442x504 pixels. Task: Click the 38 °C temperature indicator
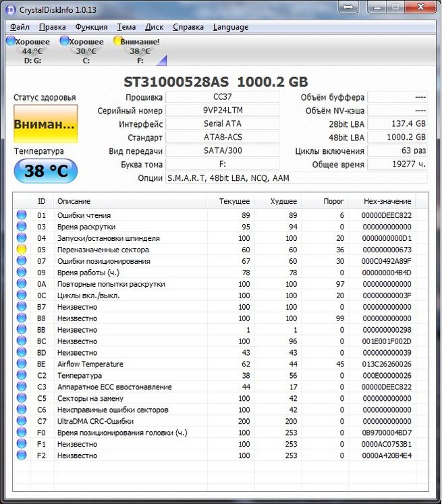[46, 171]
